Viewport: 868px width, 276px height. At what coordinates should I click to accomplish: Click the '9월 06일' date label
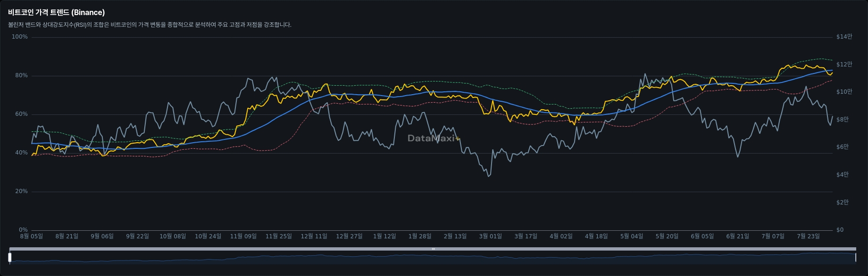102,236
